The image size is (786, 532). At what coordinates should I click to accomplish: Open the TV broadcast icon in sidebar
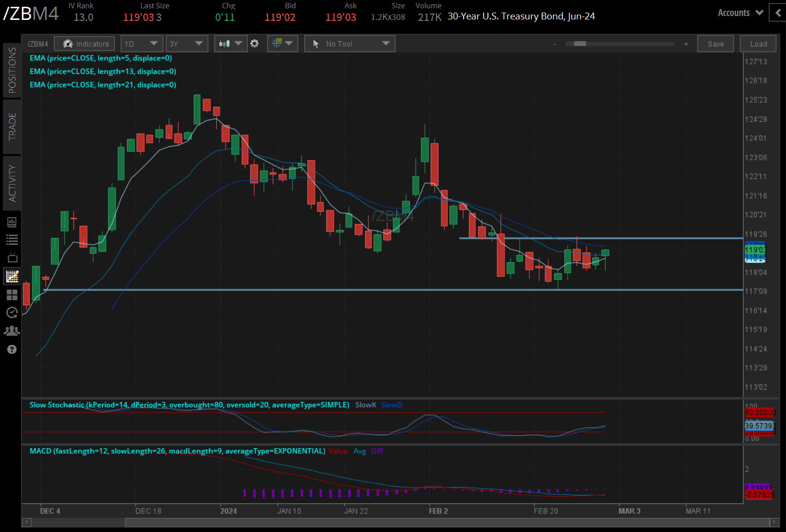click(x=12, y=257)
